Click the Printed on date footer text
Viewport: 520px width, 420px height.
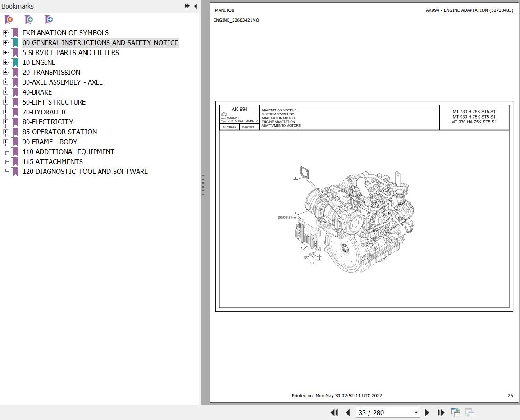click(x=337, y=396)
